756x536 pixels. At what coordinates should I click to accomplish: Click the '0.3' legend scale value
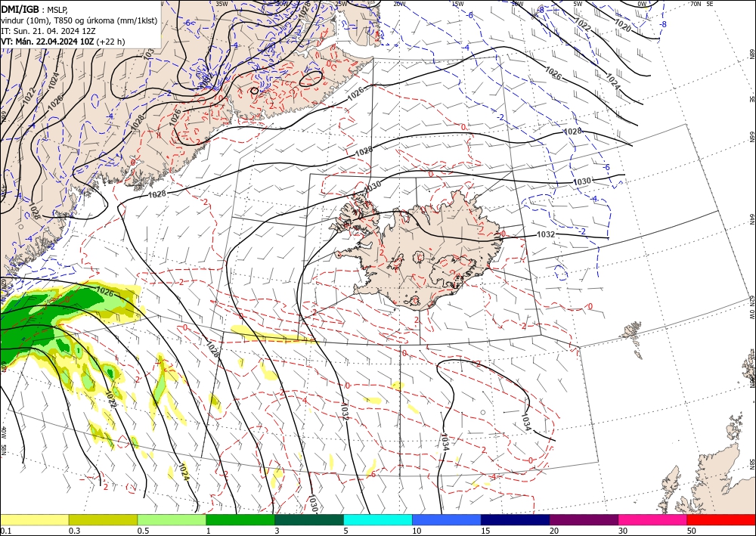(x=74, y=531)
